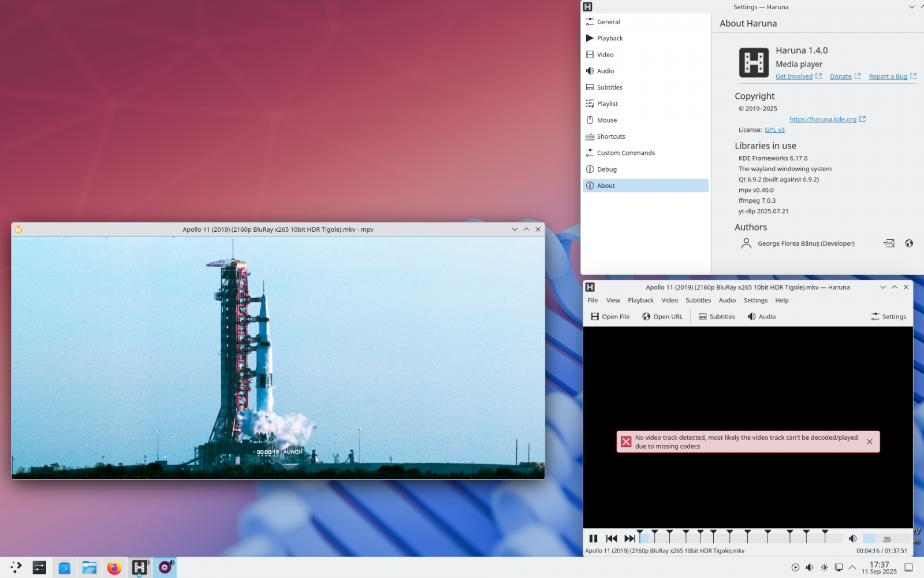Open the Help menu in Haruna

(x=781, y=301)
